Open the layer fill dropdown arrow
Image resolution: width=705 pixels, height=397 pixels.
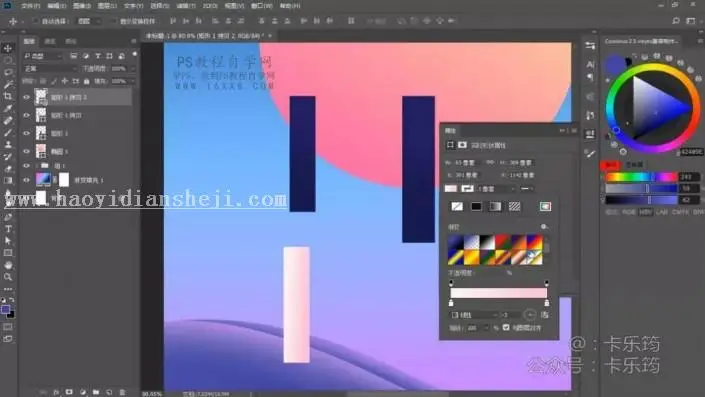(x=133, y=81)
